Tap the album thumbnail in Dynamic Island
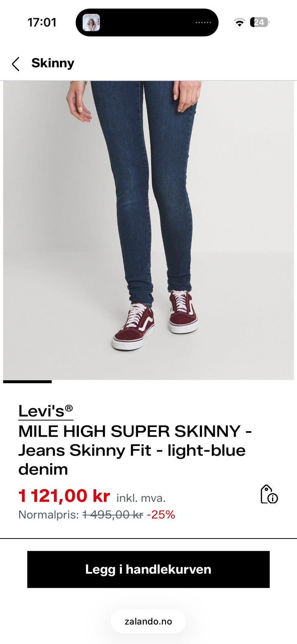 pyautogui.click(x=91, y=23)
